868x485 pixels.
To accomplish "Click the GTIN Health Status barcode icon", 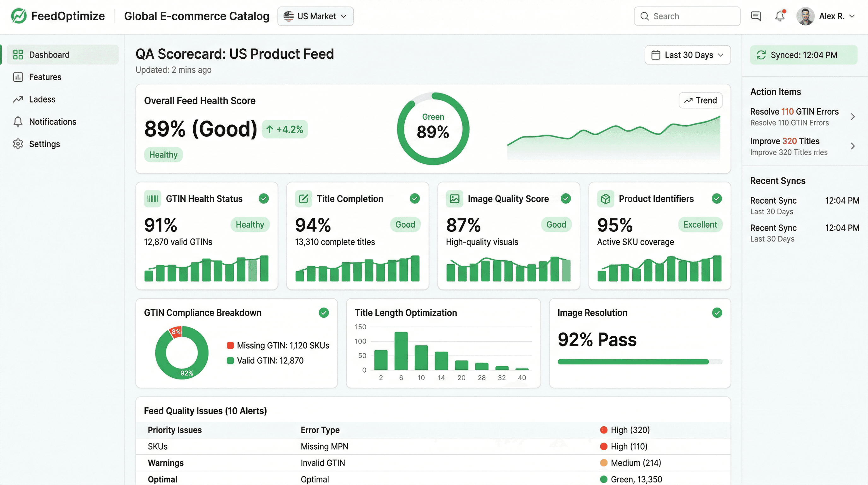I will click(152, 199).
